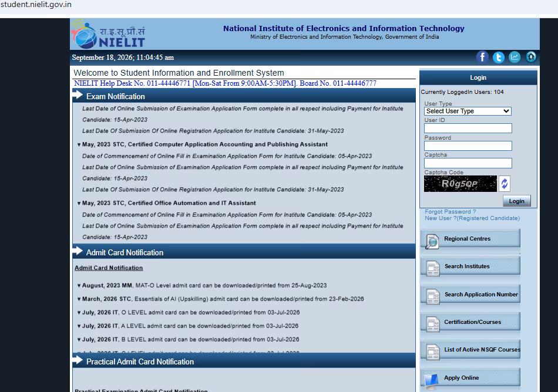Collapse Certified Office Automation and IT Assistant item
The height and width of the screenshot is (392, 558).
coord(79,203)
